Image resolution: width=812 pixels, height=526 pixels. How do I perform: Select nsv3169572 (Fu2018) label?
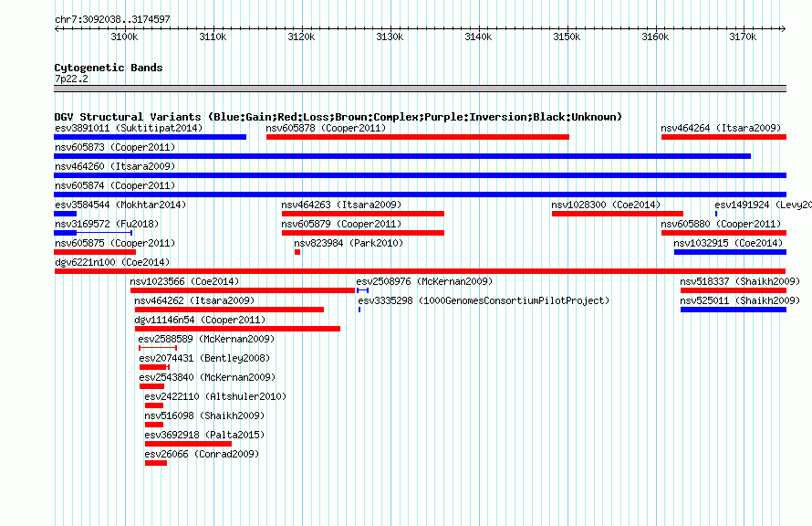point(107,224)
